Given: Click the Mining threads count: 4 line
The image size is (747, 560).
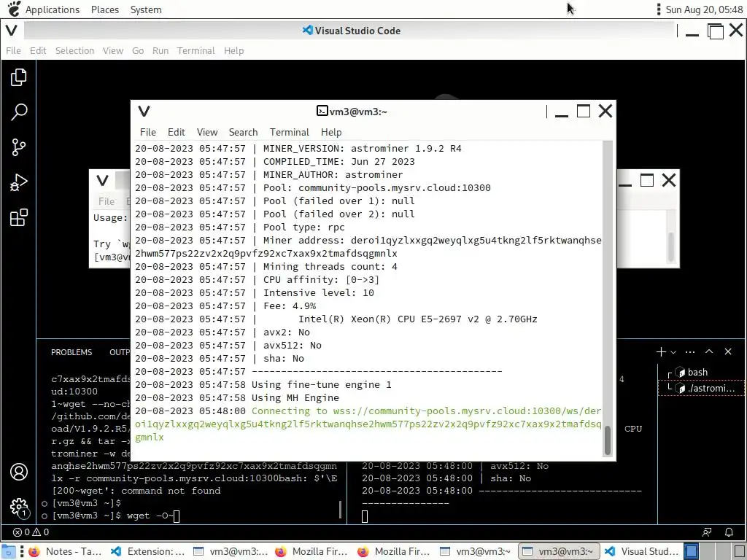Looking at the screenshot, I should pos(266,267).
